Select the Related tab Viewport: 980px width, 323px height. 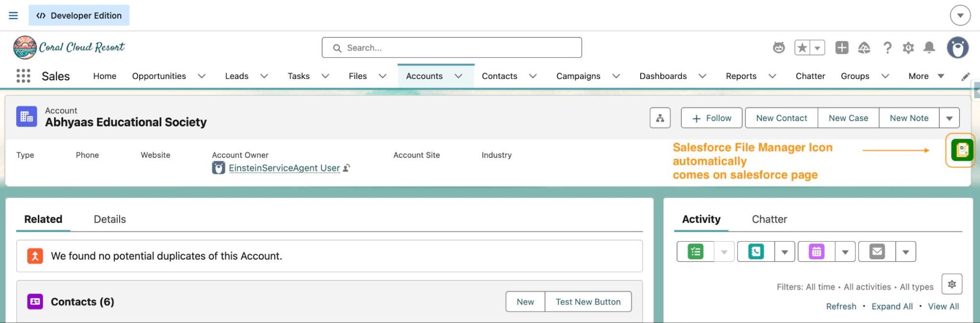coord(43,219)
